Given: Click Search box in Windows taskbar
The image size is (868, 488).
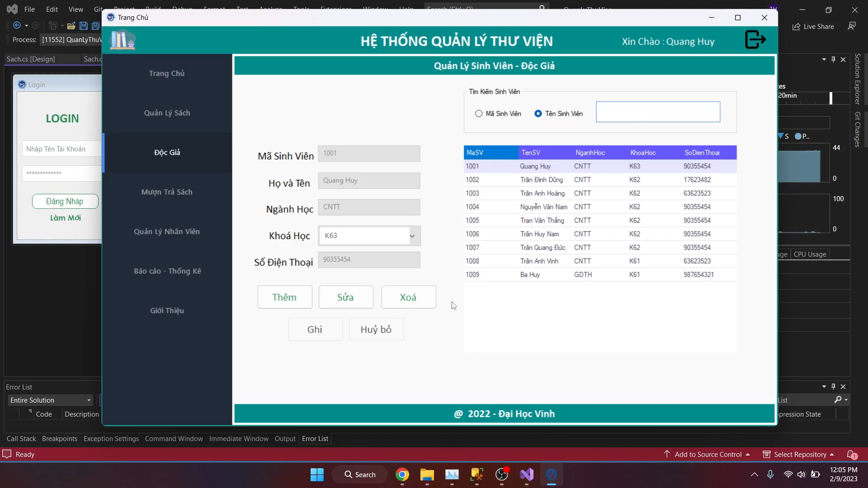Looking at the screenshot, I should 360,474.
